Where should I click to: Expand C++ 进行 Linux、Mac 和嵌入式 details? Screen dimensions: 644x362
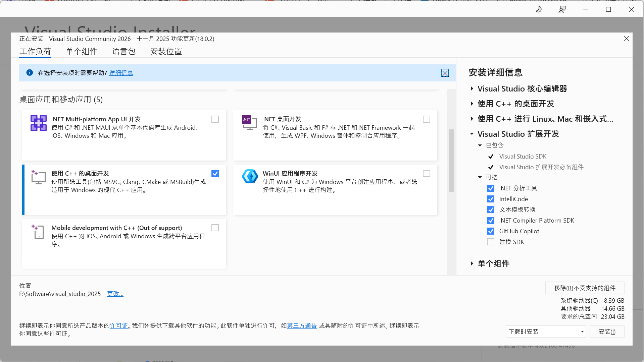pos(472,119)
